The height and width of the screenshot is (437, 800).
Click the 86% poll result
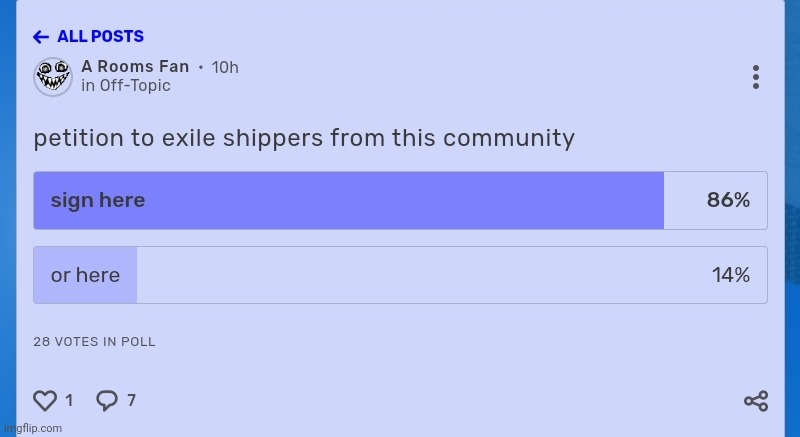(728, 200)
